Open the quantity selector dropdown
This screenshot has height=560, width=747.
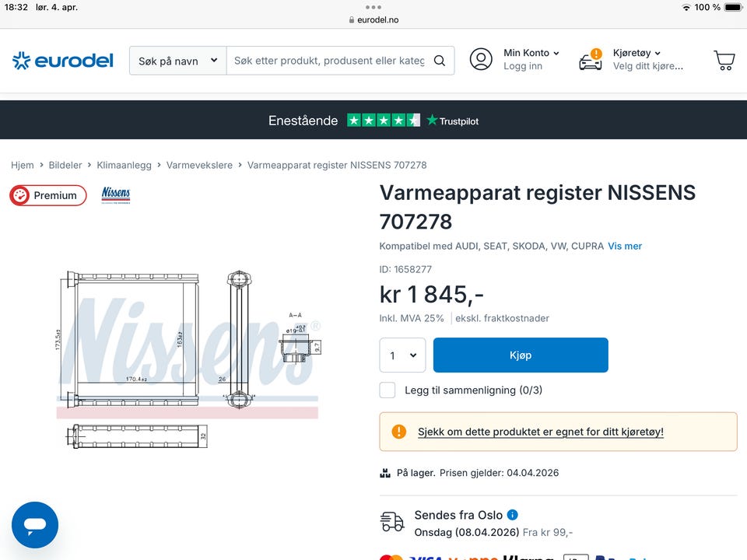(x=402, y=355)
